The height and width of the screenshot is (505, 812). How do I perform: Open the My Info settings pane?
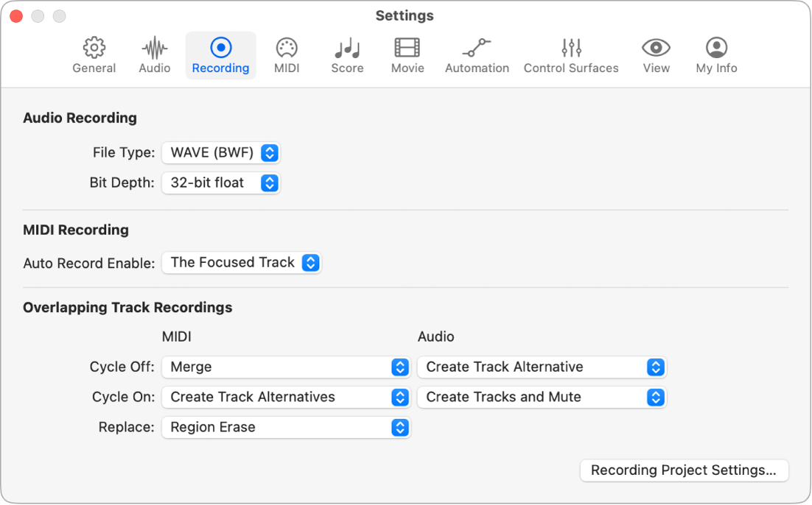coord(715,54)
